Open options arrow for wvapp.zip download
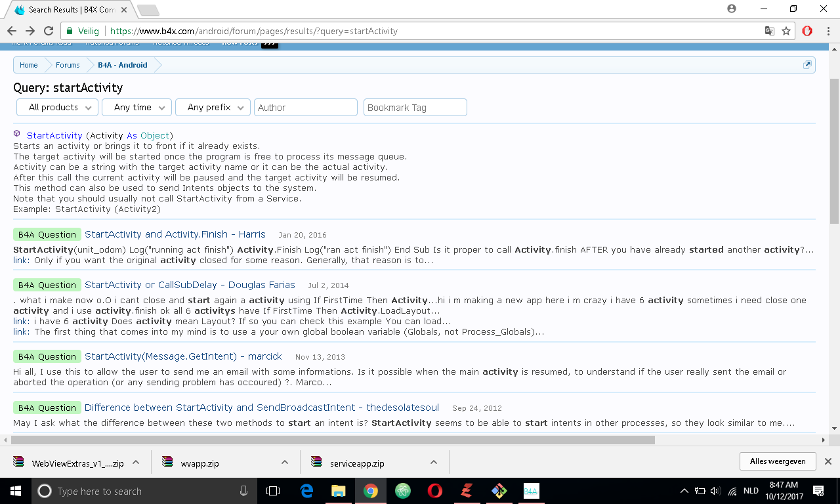This screenshot has width=840, height=504. 285,462
